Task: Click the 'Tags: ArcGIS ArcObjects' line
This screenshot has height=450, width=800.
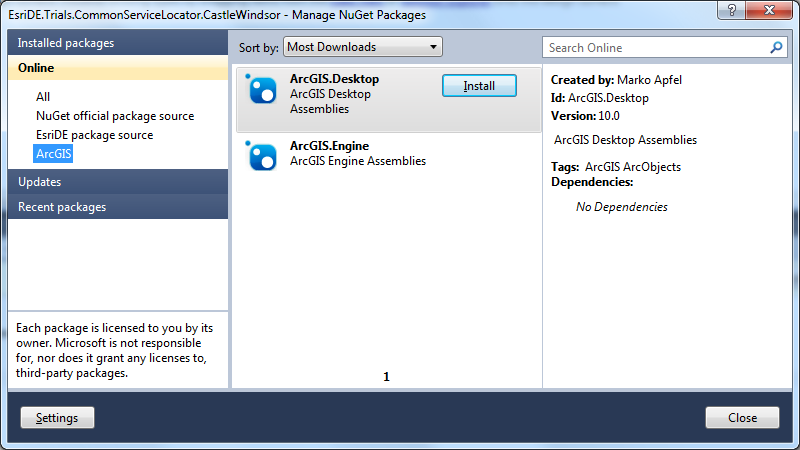Action: 616,167
